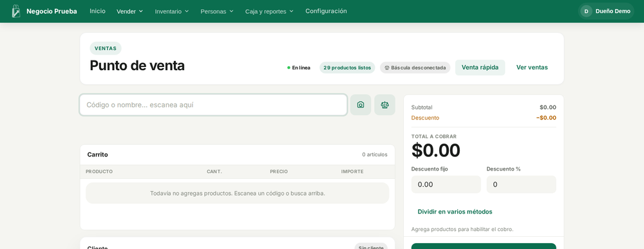The width and height of the screenshot is (644, 249).
Task: Click the Negocio Prueba brand name
Action: click(x=52, y=11)
